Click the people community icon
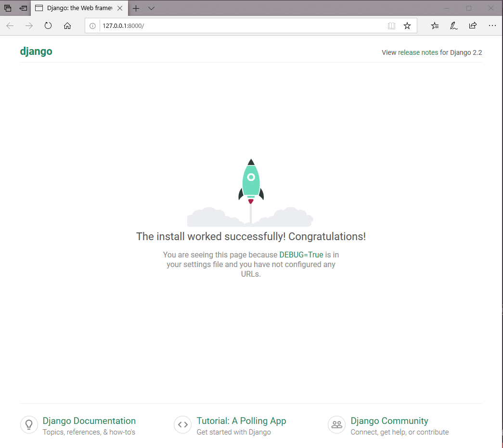The image size is (503, 448). point(337,424)
